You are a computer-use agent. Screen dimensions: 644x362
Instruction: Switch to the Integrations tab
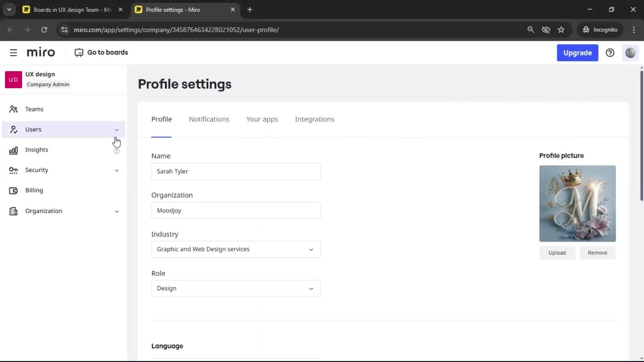[314, 119]
